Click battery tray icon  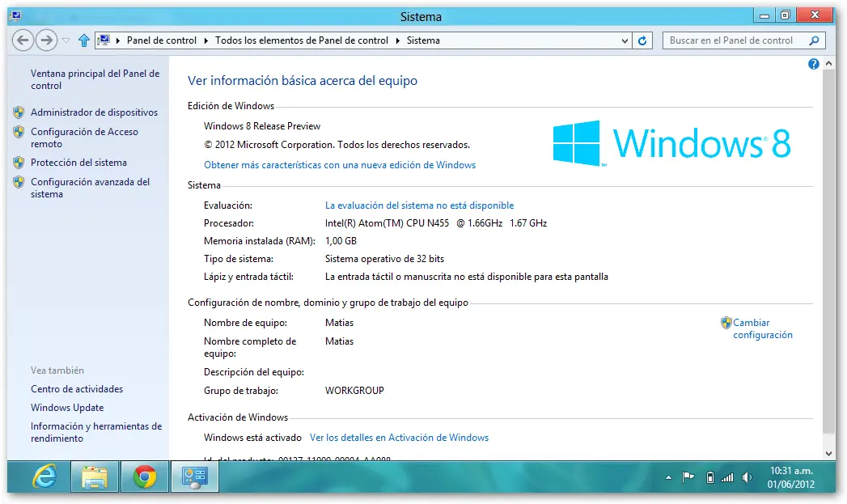(710, 477)
